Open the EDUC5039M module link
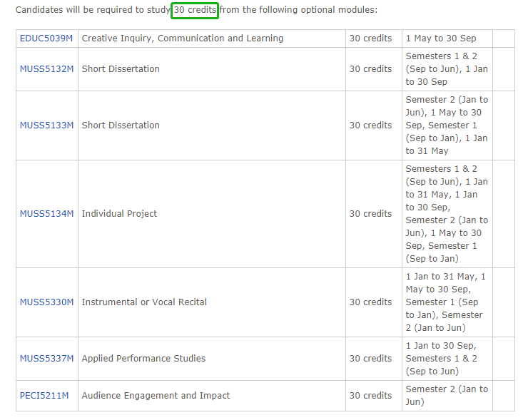 [x=46, y=39]
